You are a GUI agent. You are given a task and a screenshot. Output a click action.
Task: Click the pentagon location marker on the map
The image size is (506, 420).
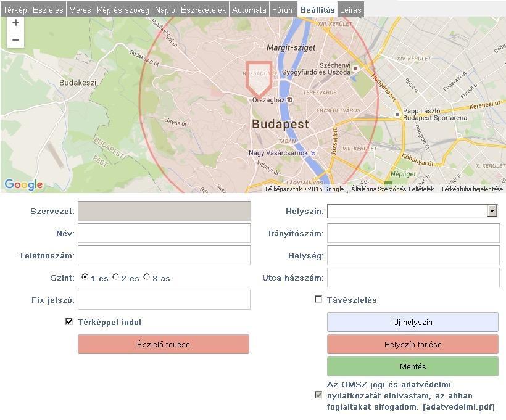(259, 80)
